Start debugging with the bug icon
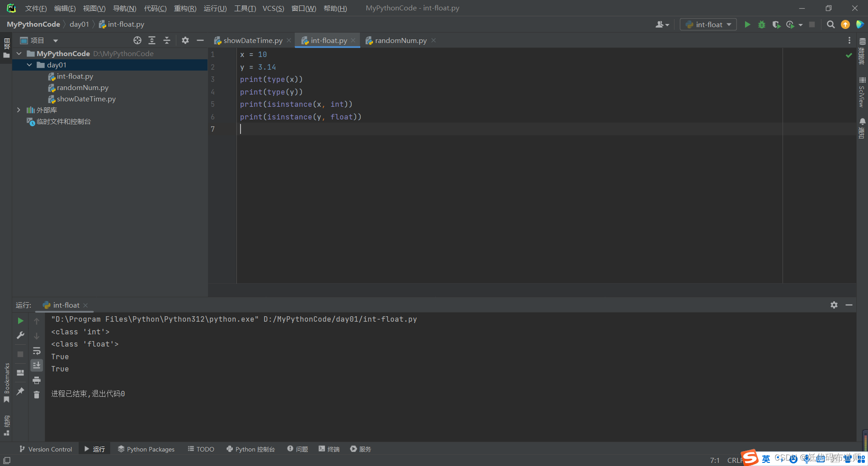 click(762, 24)
